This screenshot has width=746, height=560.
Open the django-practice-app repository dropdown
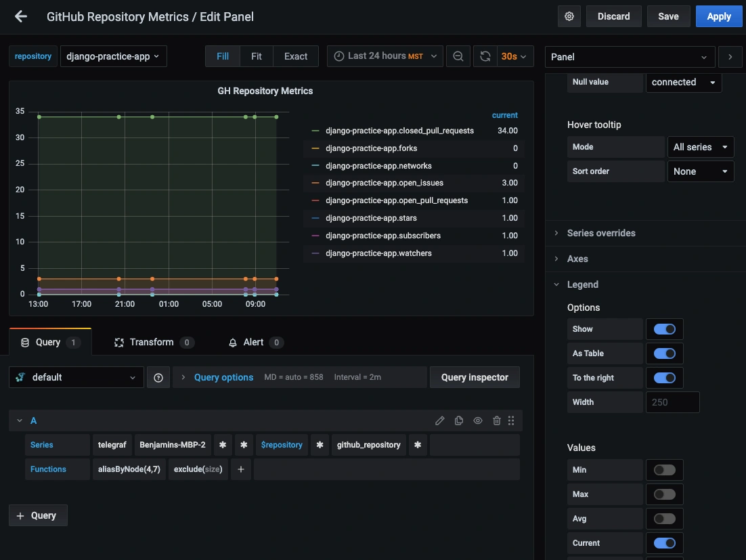pyautogui.click(x=113, y=56)
